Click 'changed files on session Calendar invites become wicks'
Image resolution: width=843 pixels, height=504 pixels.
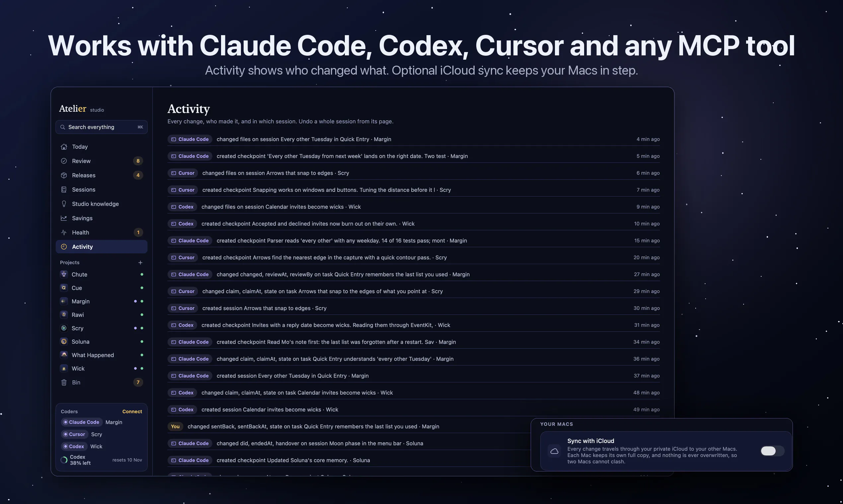272,207
